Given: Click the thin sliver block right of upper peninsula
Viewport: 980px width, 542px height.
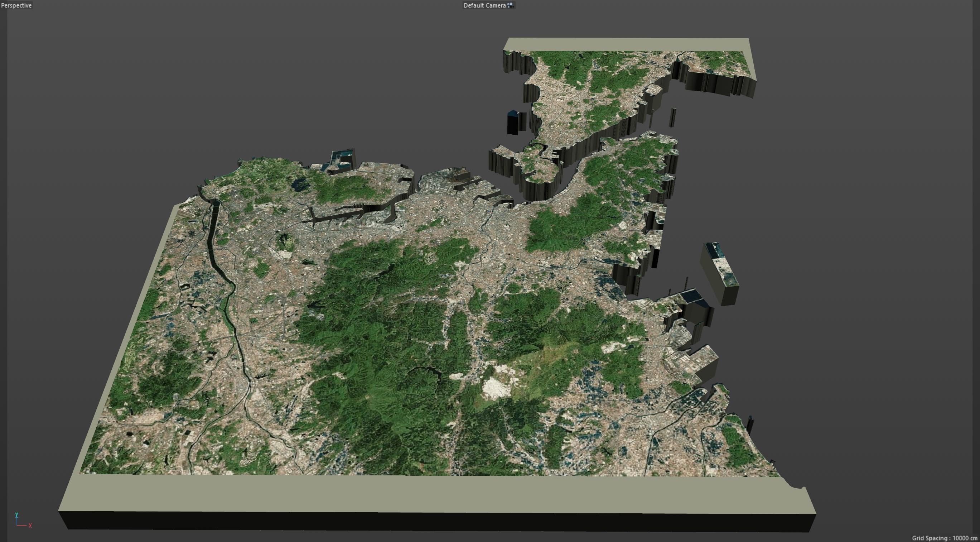Looking at the screenshot, I should tap(672, 117).
